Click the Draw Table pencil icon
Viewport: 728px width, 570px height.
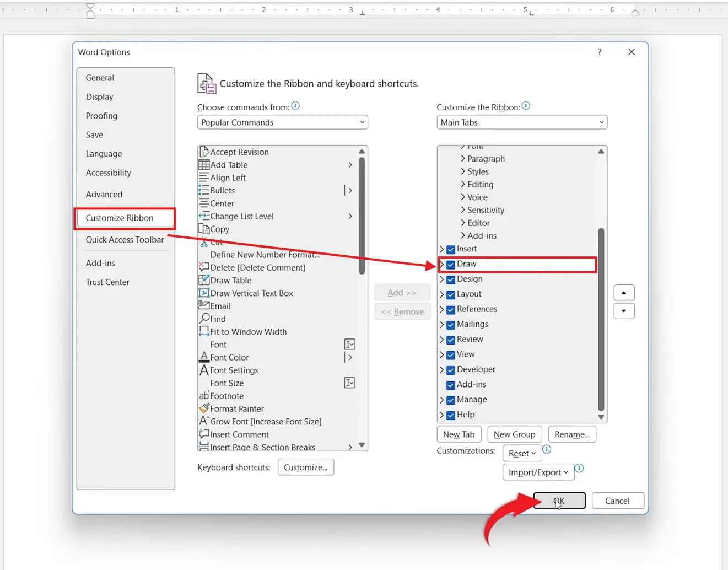(204, 280)
